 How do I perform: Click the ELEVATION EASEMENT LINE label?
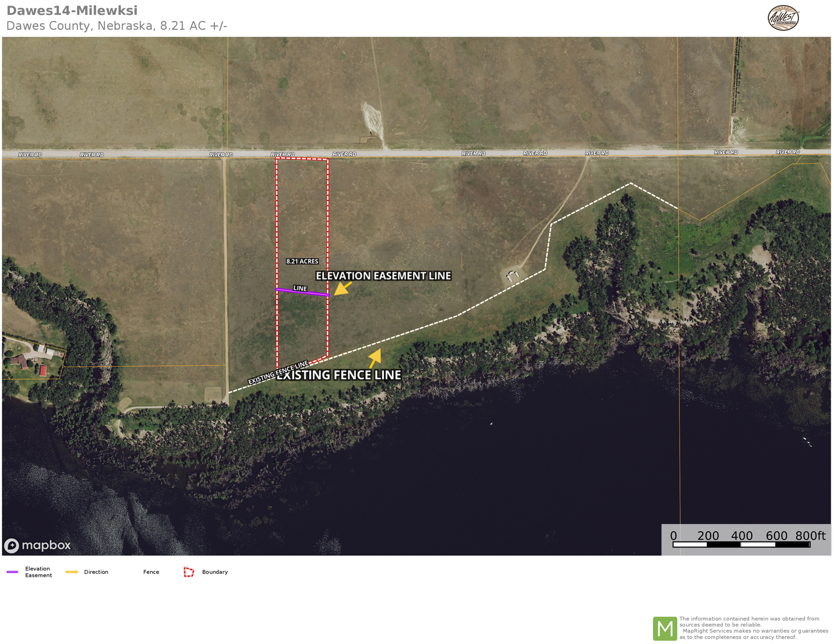384,275
